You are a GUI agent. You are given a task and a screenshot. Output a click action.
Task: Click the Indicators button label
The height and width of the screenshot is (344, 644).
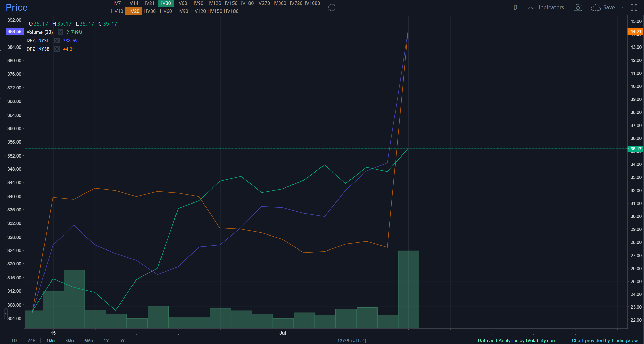(x=551, y=8)
